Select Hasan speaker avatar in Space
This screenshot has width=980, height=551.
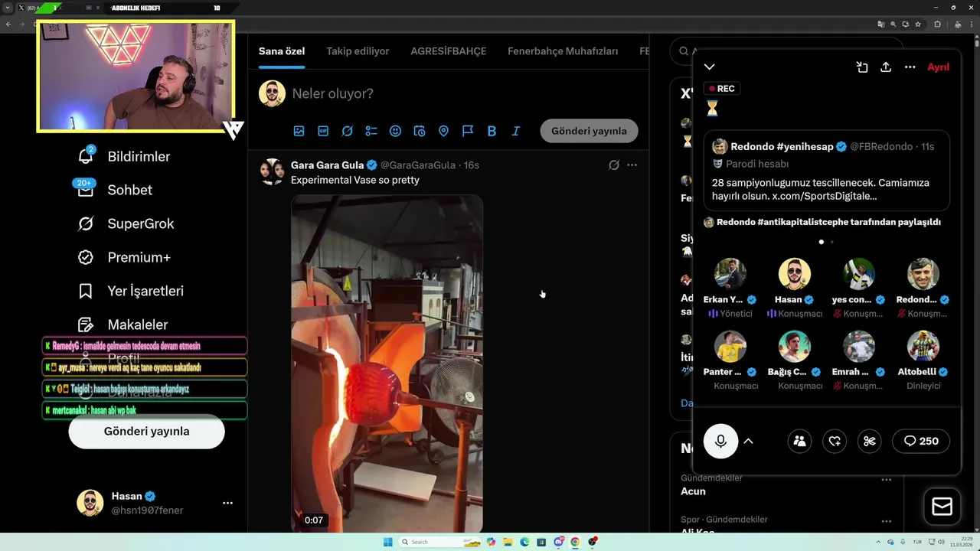[x=795, y=274]
